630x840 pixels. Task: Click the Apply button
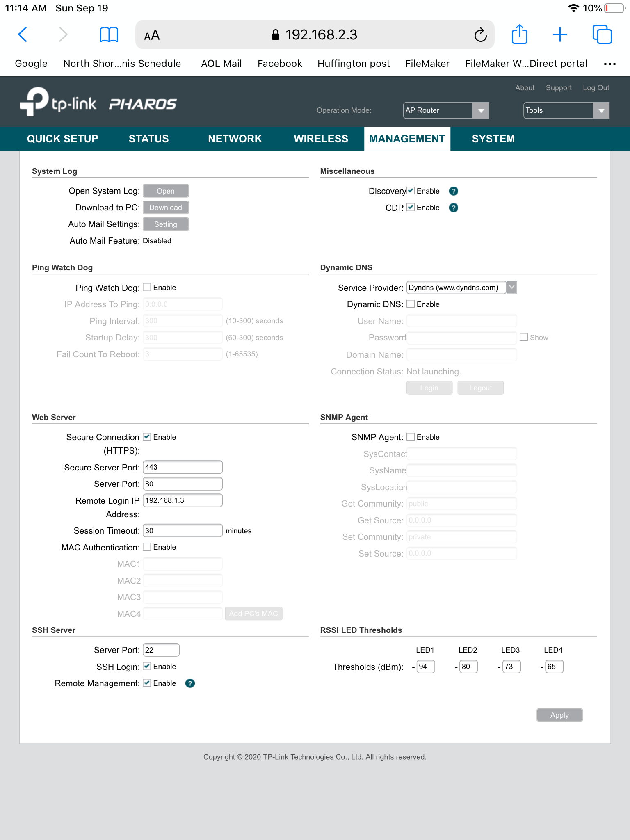click(559, 715)
